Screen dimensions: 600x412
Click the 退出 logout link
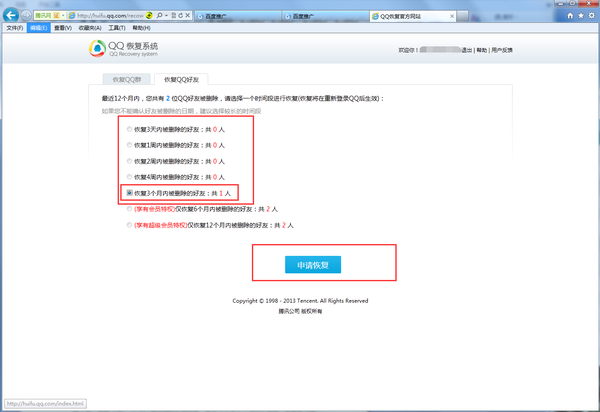466,50
